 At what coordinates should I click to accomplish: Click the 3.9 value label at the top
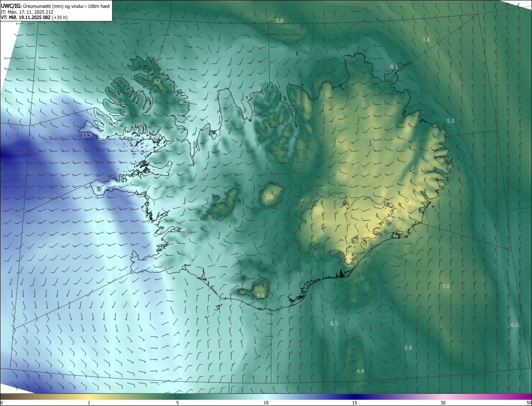pyautogui.click(x=279, y=21)
